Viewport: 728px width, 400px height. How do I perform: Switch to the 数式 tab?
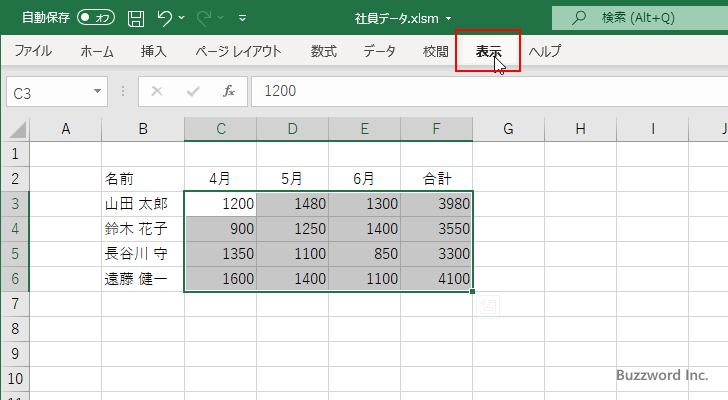coord(324,51)
